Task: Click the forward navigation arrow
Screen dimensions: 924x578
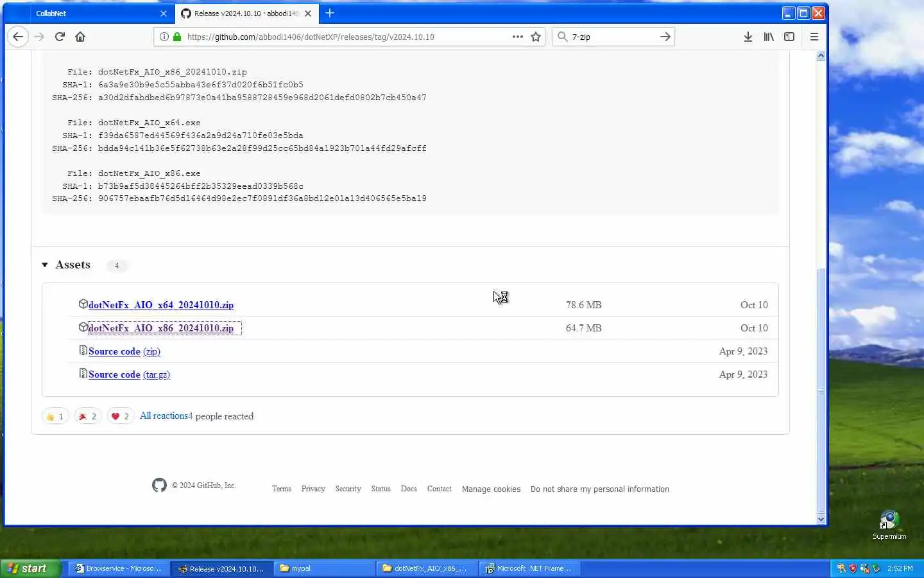Action: tap(39, 37)
